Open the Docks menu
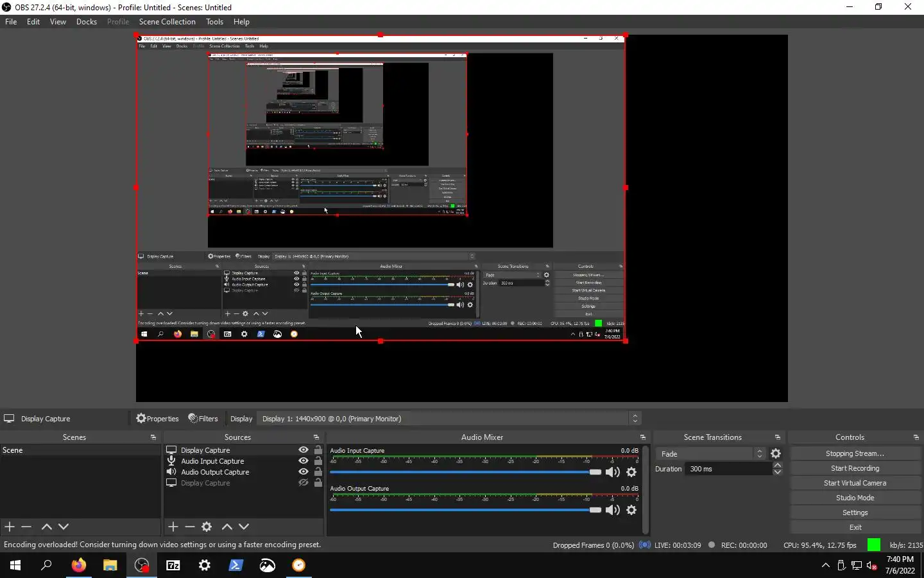The width and height of the screenshot is (924, 578). tap(87, 22)
